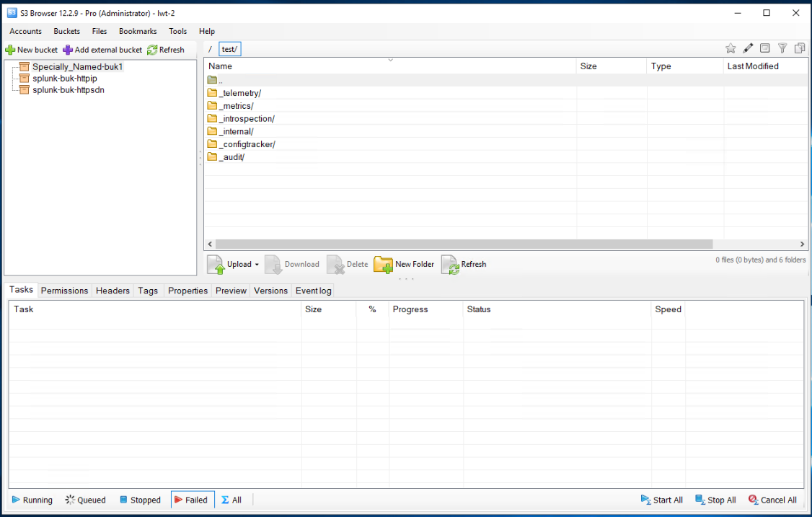Image resolution: width=812 pixels, height=517 pixels.
Task: Open the _telemetry/ folder
Action: click(x=239, y=93)
